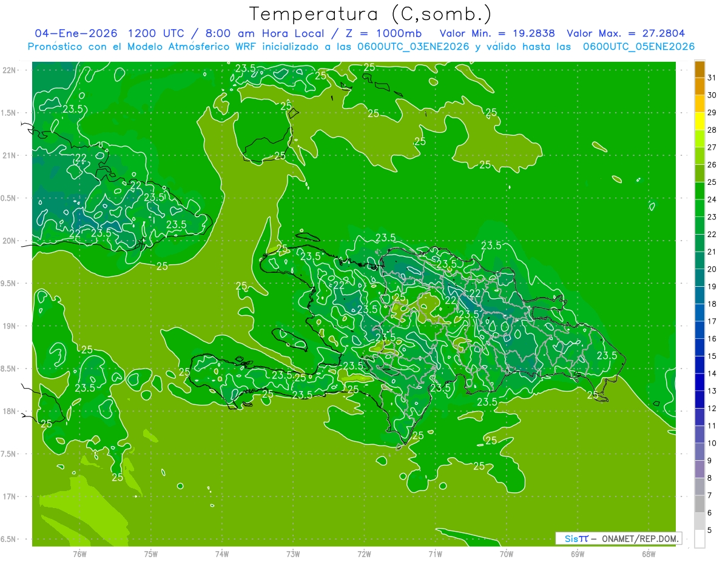Pick the gray legend swatch between 6 and 7

pyautogui.click(x=699, y=504)
